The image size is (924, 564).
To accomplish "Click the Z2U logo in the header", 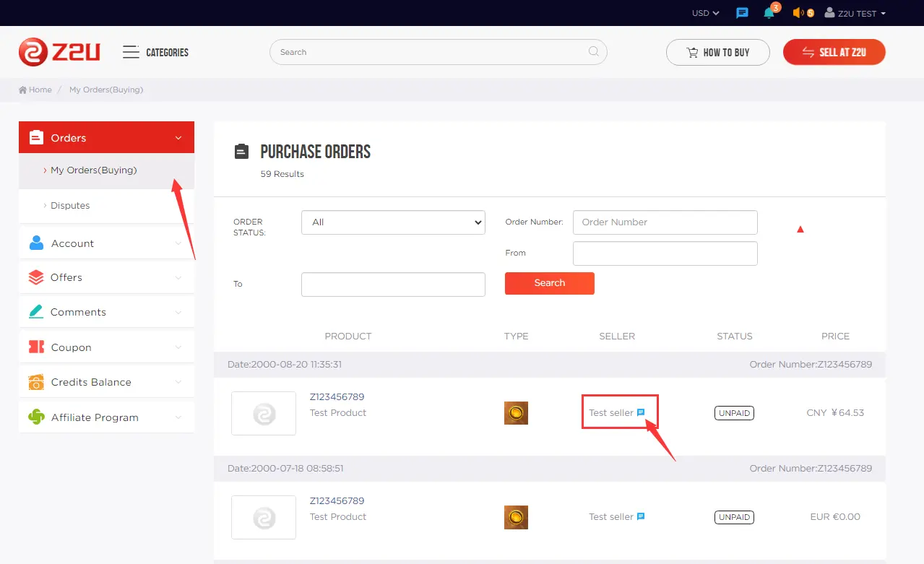I will [x=58, y=51].
